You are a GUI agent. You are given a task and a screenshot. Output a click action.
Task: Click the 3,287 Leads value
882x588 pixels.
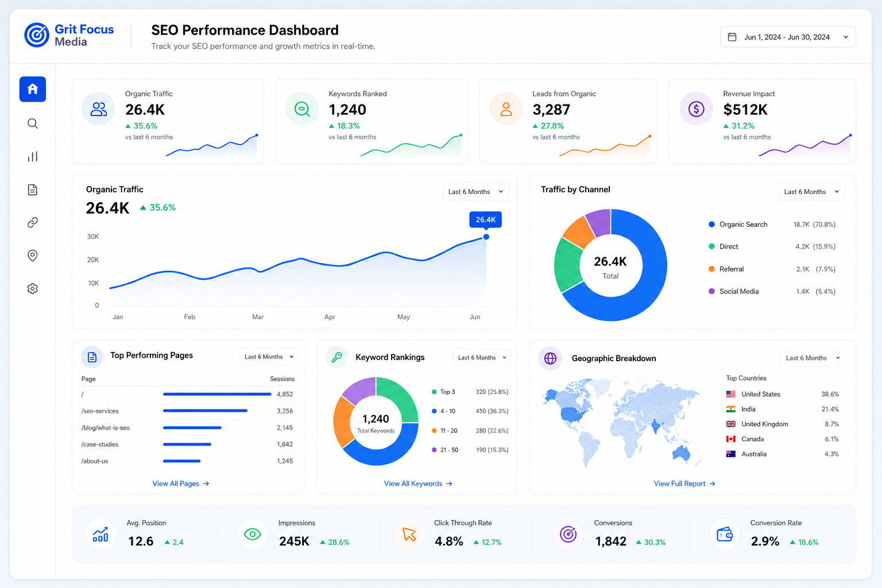551,110
